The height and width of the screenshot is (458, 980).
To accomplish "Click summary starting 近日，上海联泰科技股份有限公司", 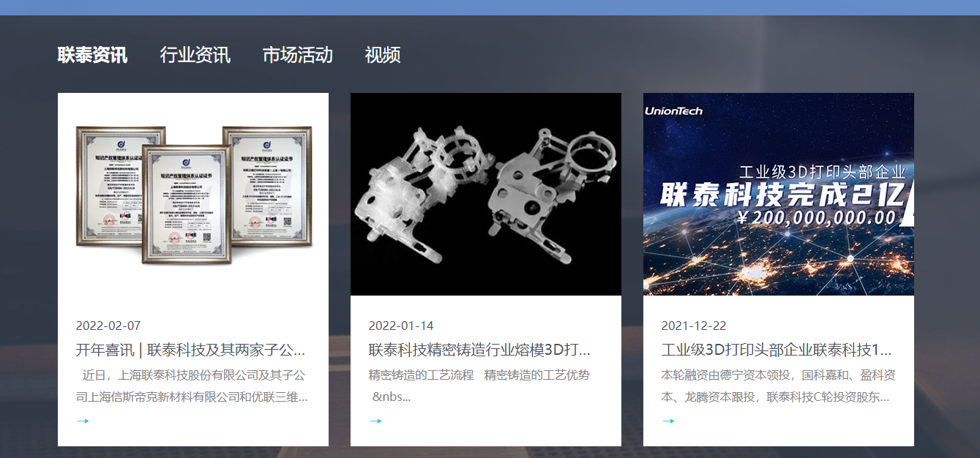I will (x=192, y=386).
